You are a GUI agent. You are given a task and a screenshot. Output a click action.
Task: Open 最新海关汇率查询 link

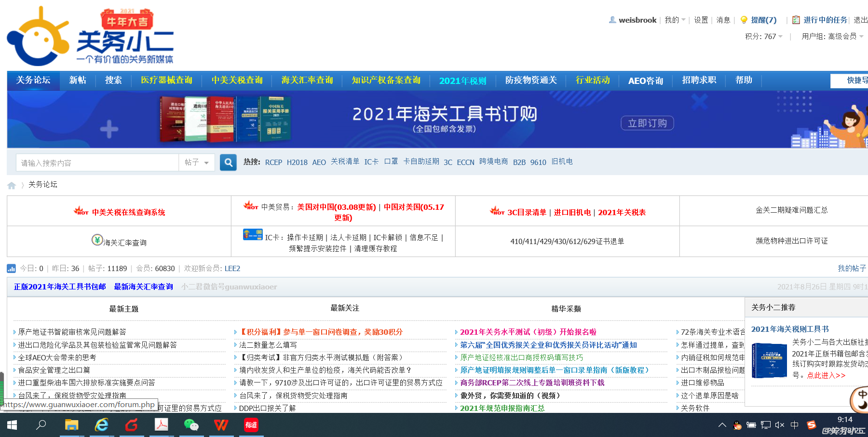[143, 287]
